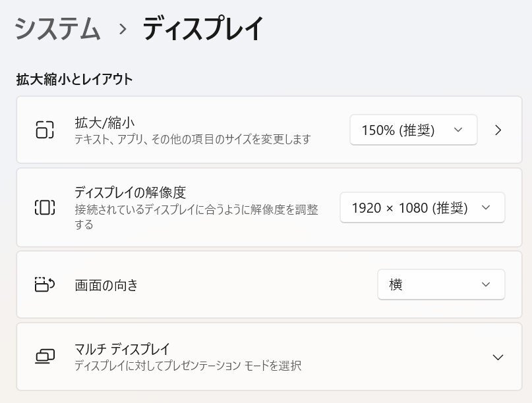Select the 画面の向き row label
The height and width of the screenshot is (403, 532).
pyautogui.click(x=107, y=285)
